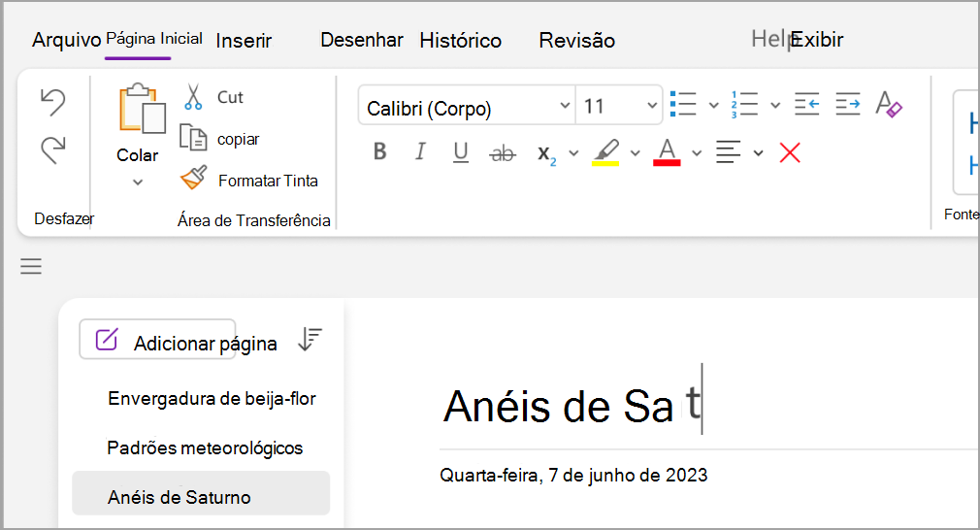The width and height of the screenshot is (980, 530).
Task: Expand subscript/superscript options arrow
Action: click(573, 153)
